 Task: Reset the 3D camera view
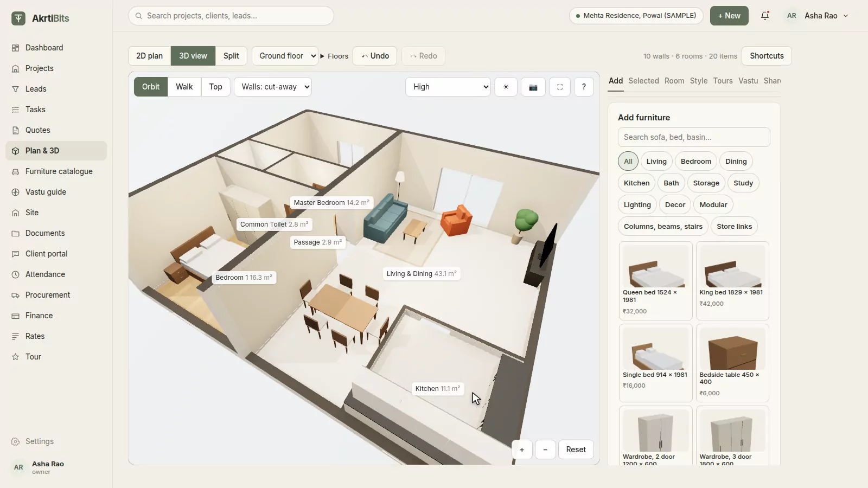(x=576, y=450)
